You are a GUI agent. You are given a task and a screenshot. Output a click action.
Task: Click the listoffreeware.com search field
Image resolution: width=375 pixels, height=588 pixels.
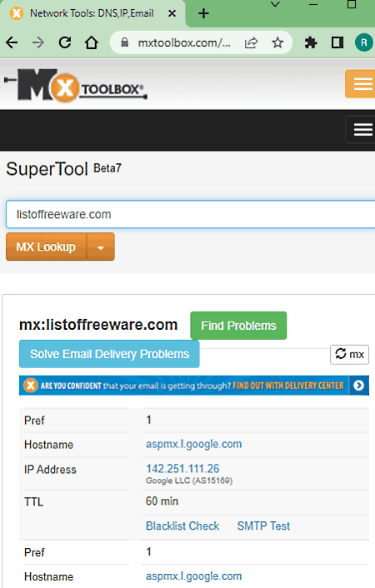point(190,214)
